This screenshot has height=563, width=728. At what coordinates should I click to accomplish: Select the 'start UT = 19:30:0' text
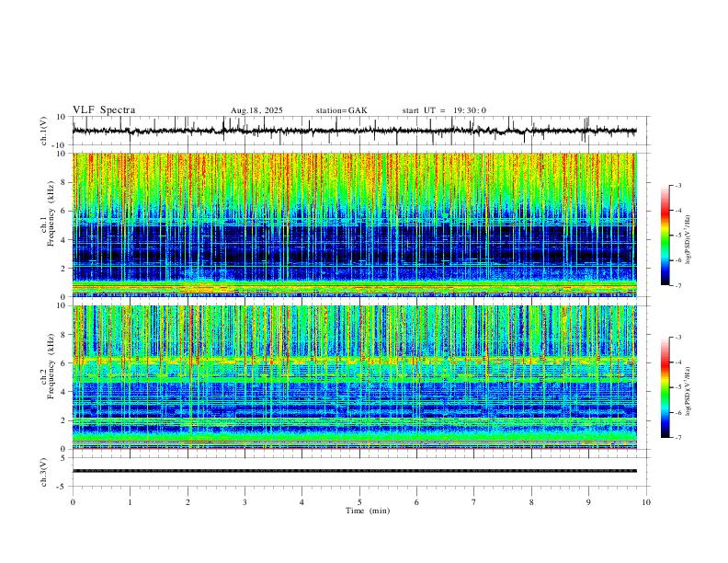tap(444, 110)
